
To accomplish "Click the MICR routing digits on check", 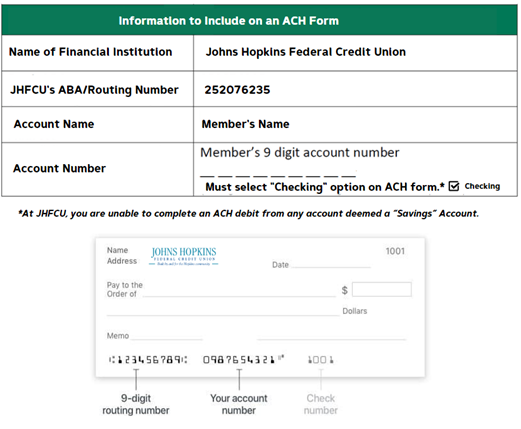I will click(148, 360).
